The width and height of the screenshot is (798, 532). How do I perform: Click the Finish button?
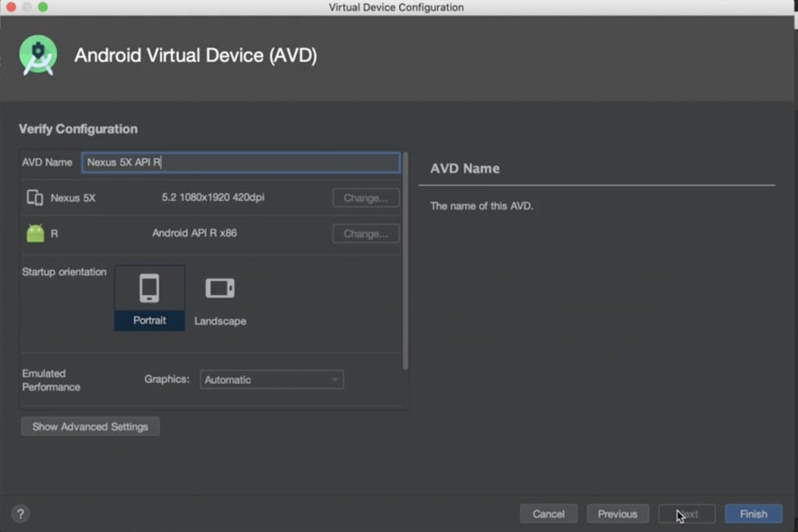coord(754,513)
